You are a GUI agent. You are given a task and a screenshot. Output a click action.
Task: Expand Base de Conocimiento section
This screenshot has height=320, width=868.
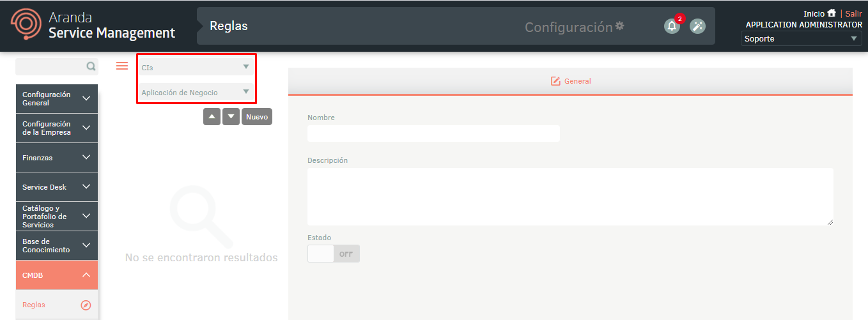[57, 246]
